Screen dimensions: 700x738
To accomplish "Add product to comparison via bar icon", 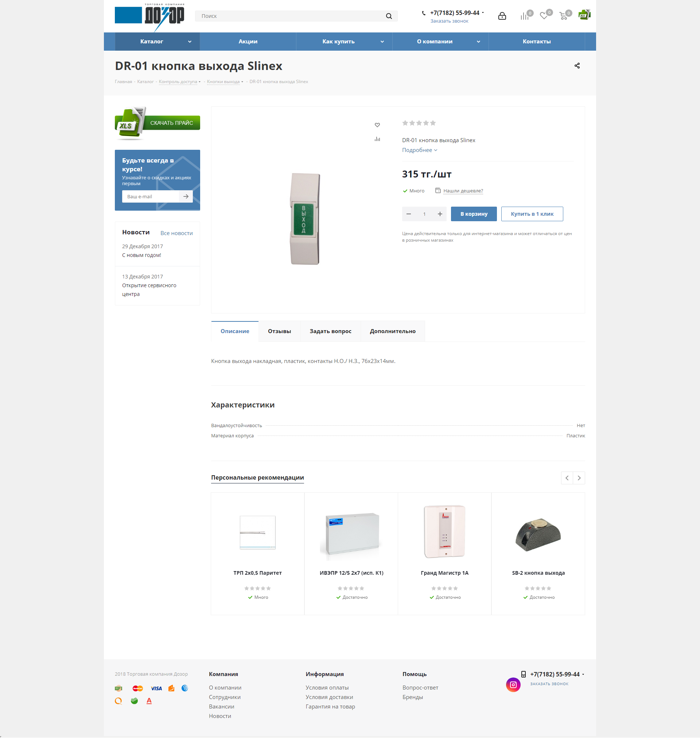I will 377,139.
